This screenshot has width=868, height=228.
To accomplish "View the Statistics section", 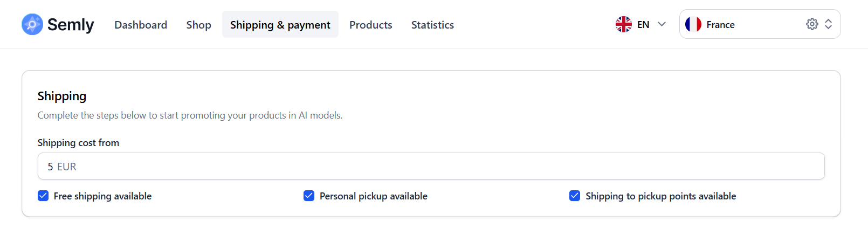I will tap(432, 25).
